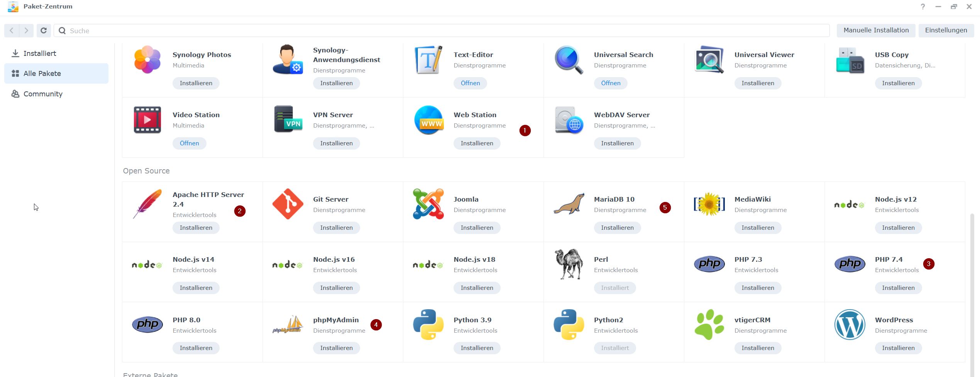This screenshot has height=377, width=980.
Task: Open the Apache HTTP Server feather icon
Action: [x=147, y=204]
